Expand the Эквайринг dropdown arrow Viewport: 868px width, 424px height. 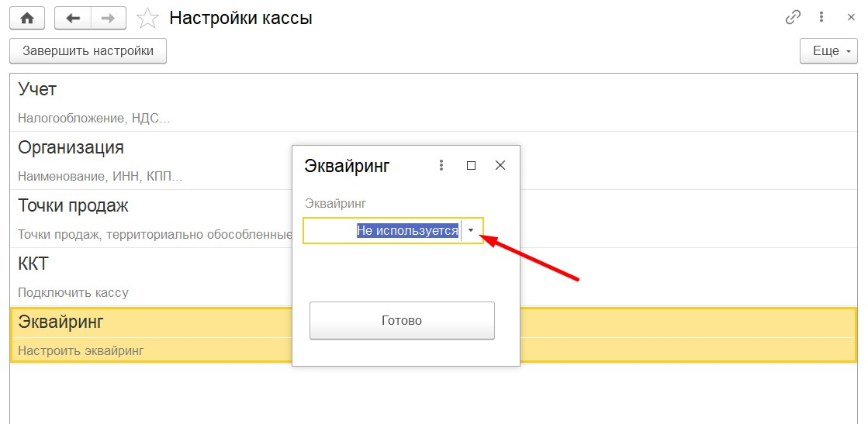pos(471,231)
